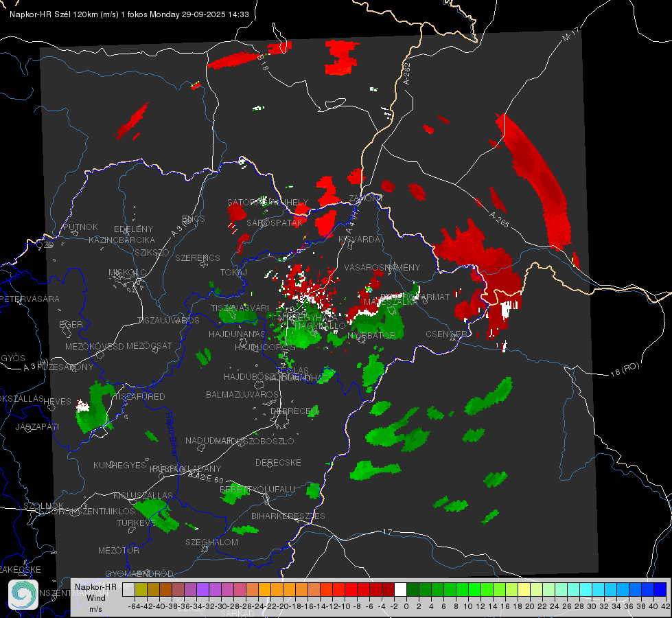Select the TISZAVASVÁRI label
Screen dimensions: 672x618
[240, 308]
